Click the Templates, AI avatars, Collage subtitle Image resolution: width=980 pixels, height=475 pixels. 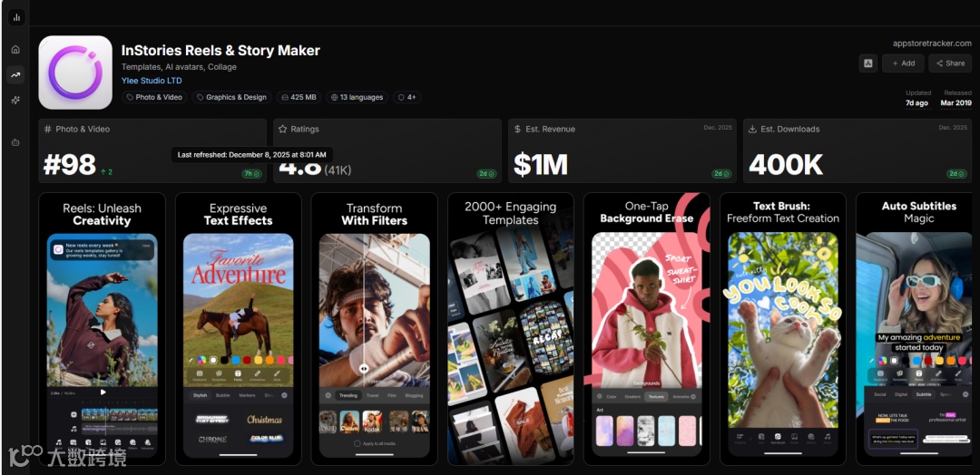point(179,67)
